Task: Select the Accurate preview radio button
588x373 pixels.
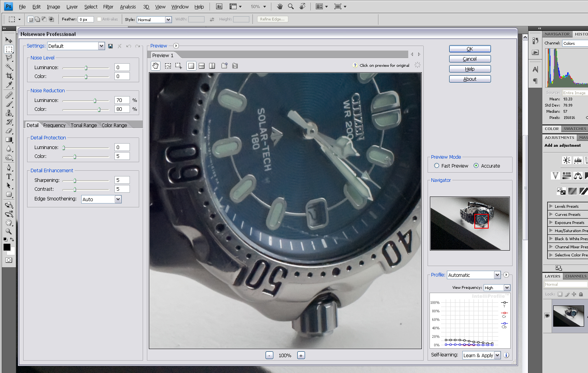Action: [x=476, y=166]
